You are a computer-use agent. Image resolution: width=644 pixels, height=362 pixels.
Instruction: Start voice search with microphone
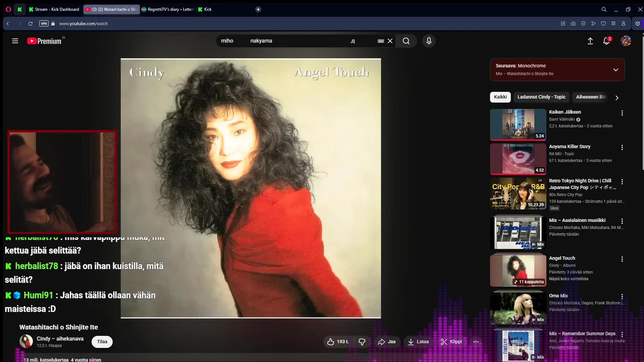click(429, 41)
